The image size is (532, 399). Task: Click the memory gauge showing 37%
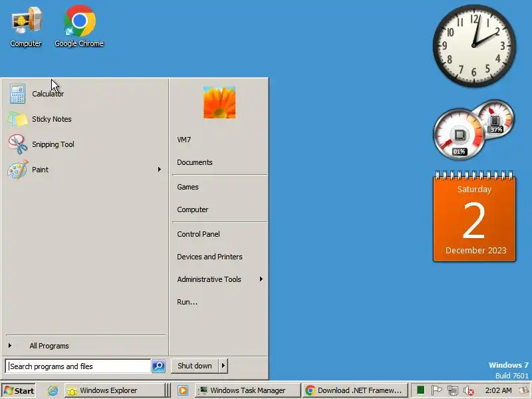point(495,119)
